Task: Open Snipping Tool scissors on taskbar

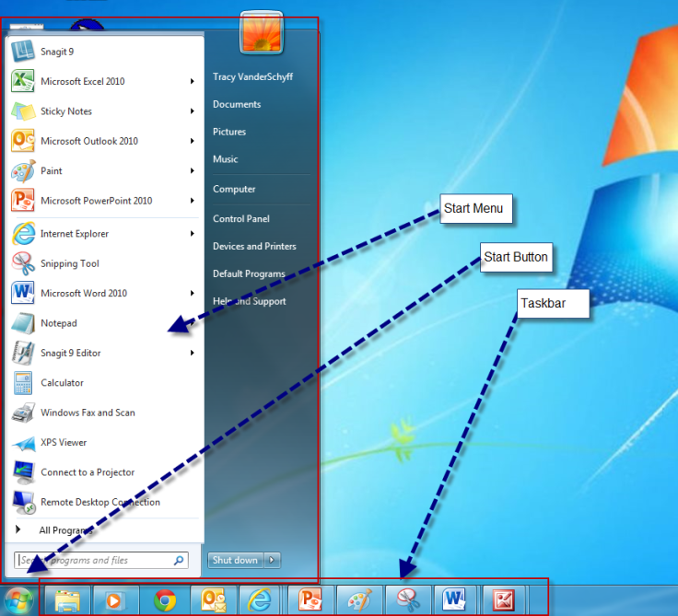Action: click(408, 600)
